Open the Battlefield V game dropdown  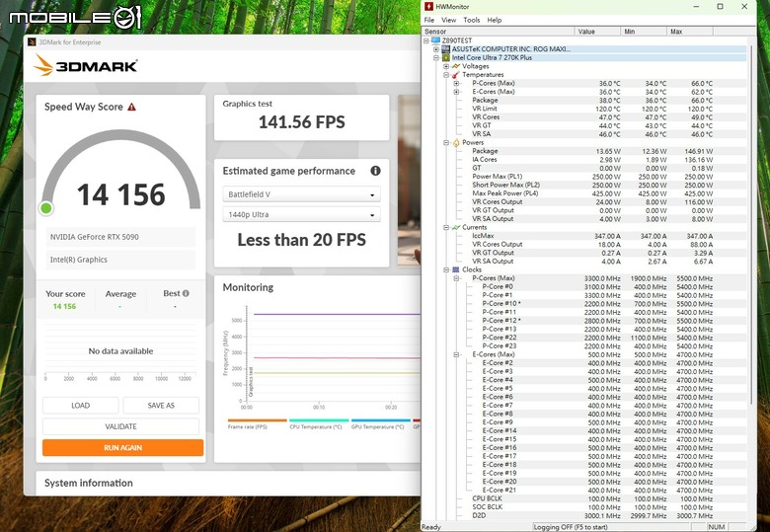click(301, 194)
